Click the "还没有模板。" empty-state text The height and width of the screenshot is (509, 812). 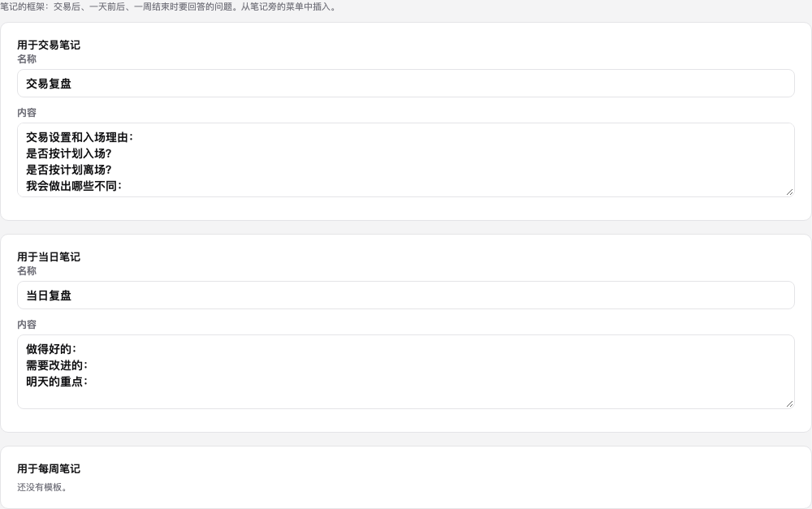pos(42,487)
